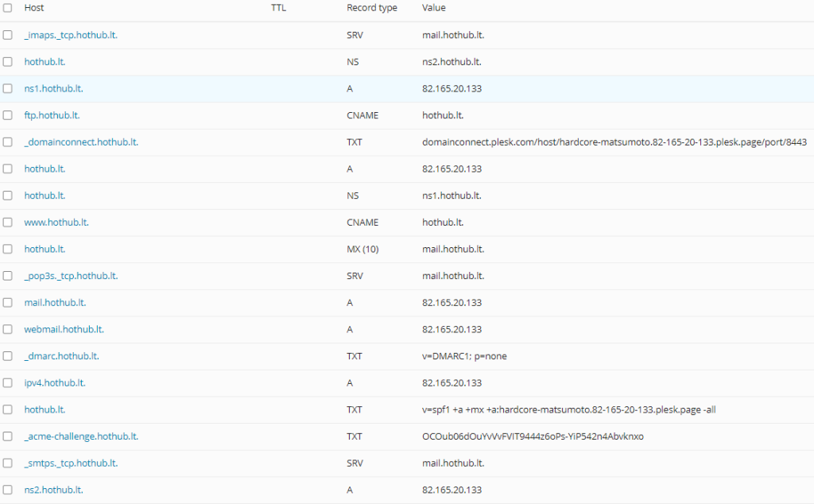Select the _smtps._tcp.hothub.lt. row checkbox
Screen dimensions: 814x504
(7, 463)
